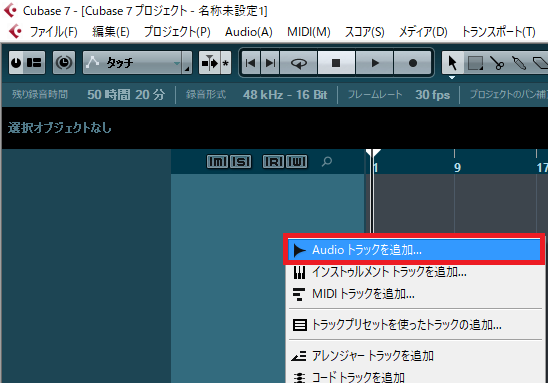Go to next marker button
Viewport: 548px width, 383px height.
point(270,63)
